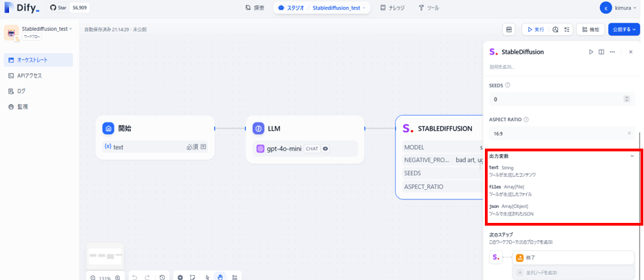Zoom in the canvas with the plus magnifier

pos(118,278)
